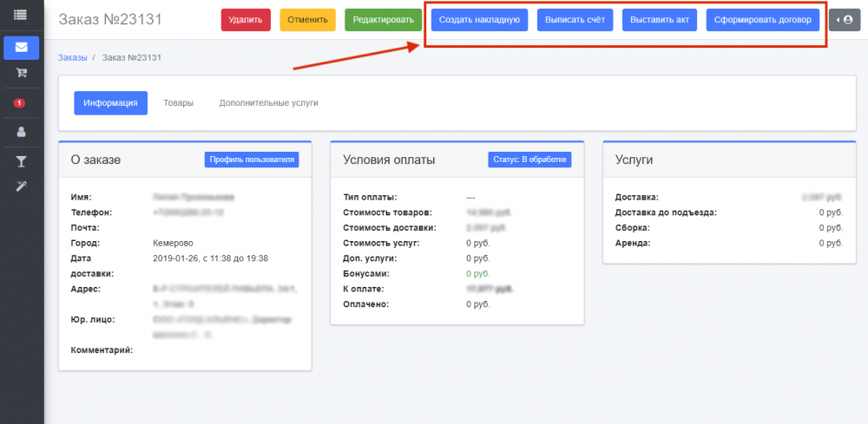868x424 pixels.
Task: Open the envelope orders icon in sidebar
Action: point(21,48)
